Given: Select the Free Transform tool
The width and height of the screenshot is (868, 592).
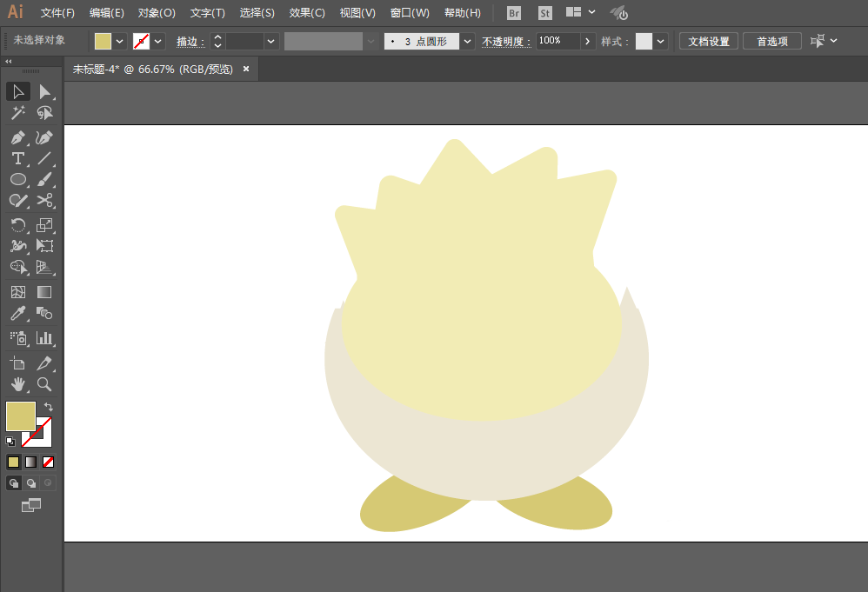Looking at the screenshot, I should [x=44, y=246].
